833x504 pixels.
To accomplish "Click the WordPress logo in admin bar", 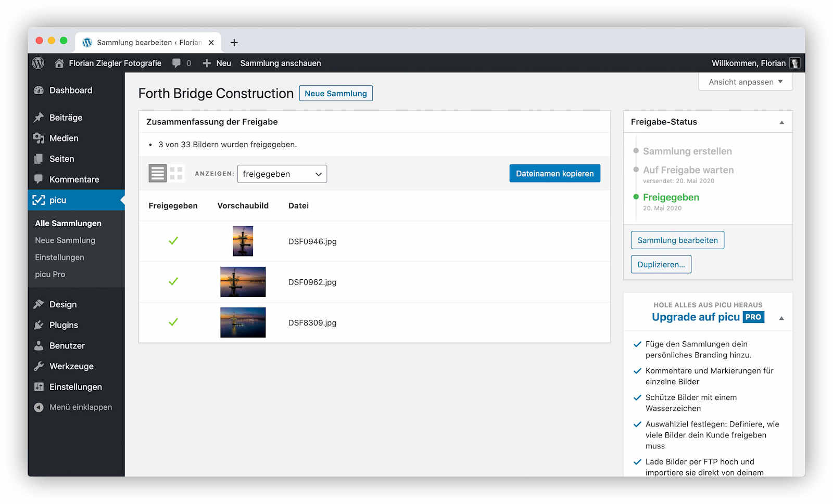I will [x=38, y=63].
